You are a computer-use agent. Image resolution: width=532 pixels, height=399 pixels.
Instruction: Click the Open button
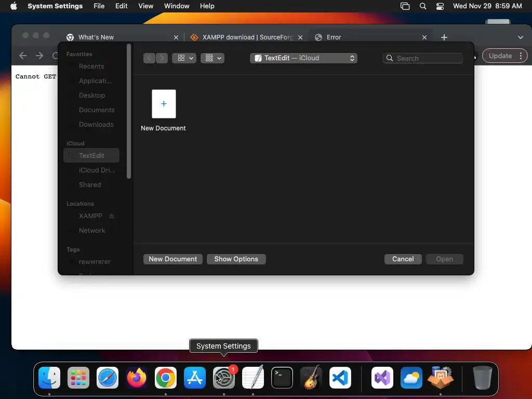pyautogui.click(x=445, y=259)
